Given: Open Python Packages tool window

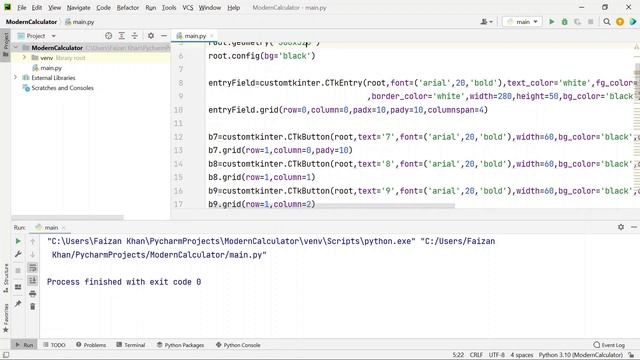Looking at the screenshot, I should (x=180, y=345).
